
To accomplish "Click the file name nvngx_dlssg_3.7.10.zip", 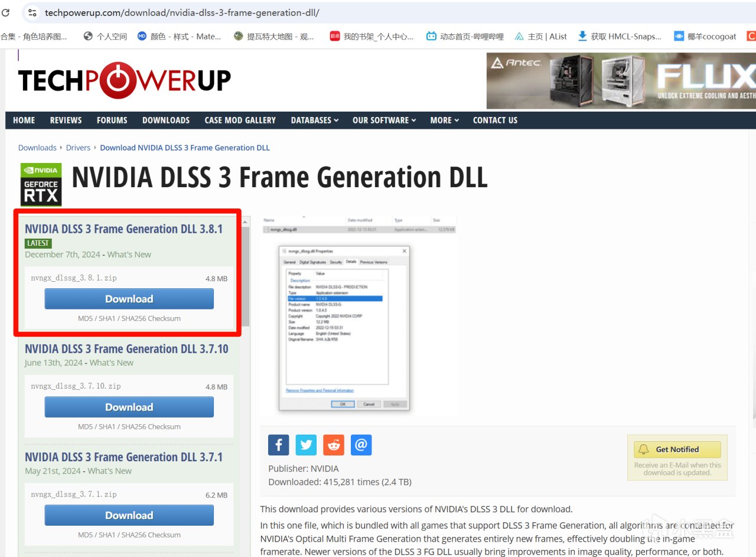I will tap(76, 386).
